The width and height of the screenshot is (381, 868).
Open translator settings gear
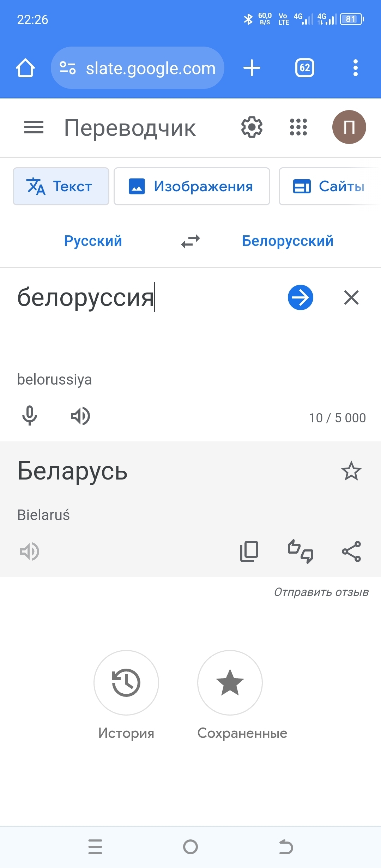click(x=252, y=127)
